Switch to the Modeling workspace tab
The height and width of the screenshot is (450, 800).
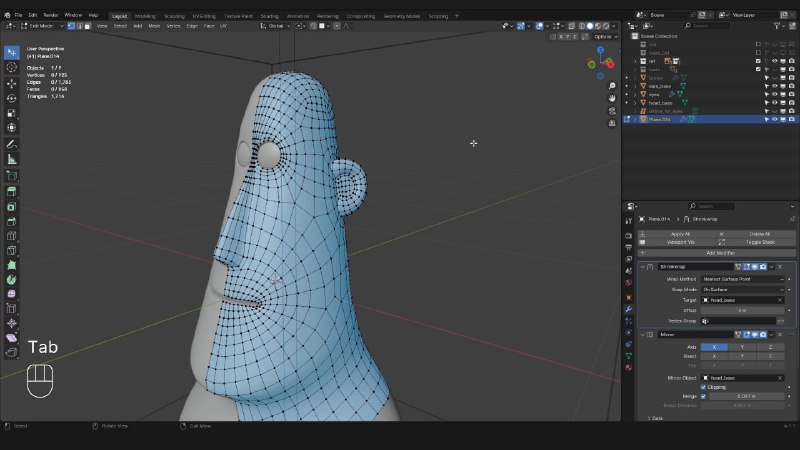[145, 16]
